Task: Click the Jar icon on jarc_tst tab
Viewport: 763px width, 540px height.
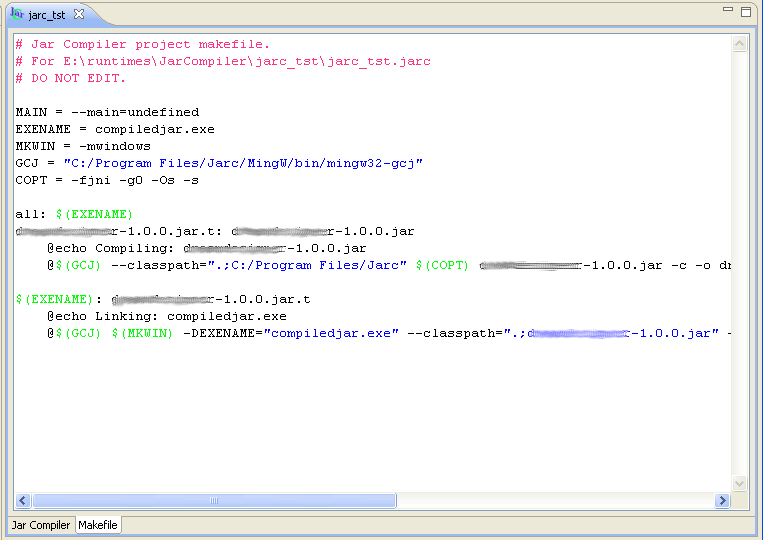Action: (x=17, y=14)
